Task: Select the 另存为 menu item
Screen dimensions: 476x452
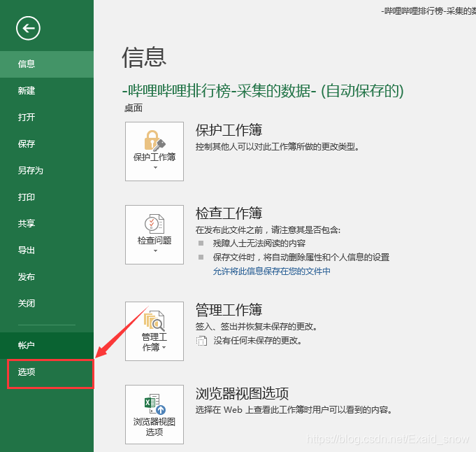Action: pyautogui.click(x=47, y=170)
